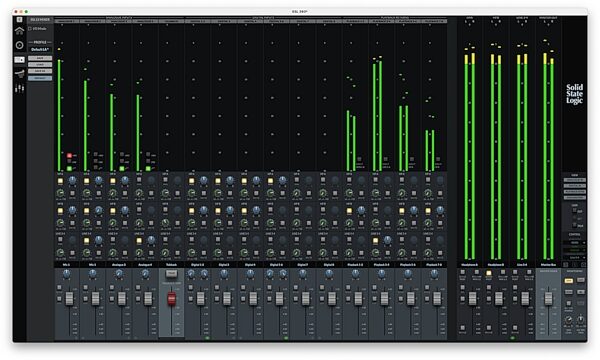Toggle Line 3-4 send button on Playback 3-4
This screenshot has width=600, height=360.
375,241
